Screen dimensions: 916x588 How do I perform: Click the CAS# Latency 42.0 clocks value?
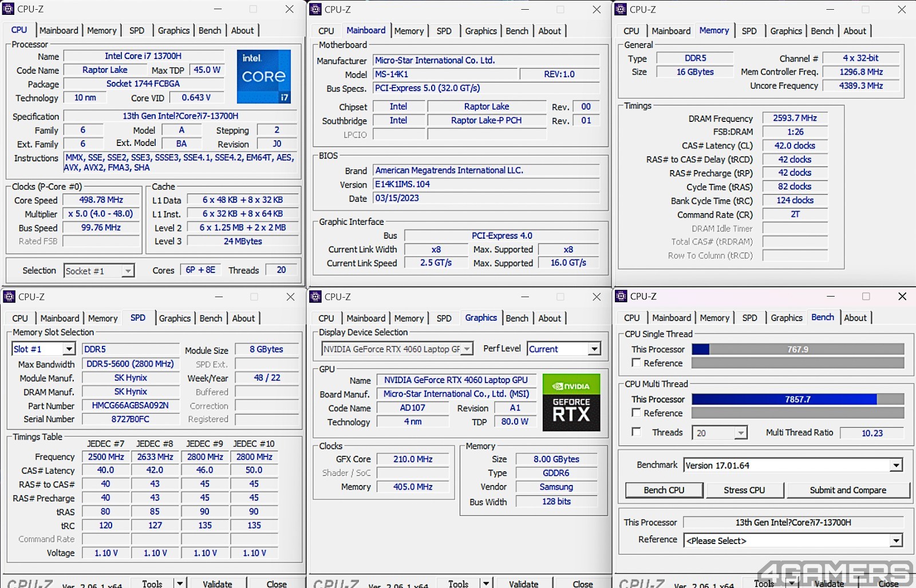[795, 145]
